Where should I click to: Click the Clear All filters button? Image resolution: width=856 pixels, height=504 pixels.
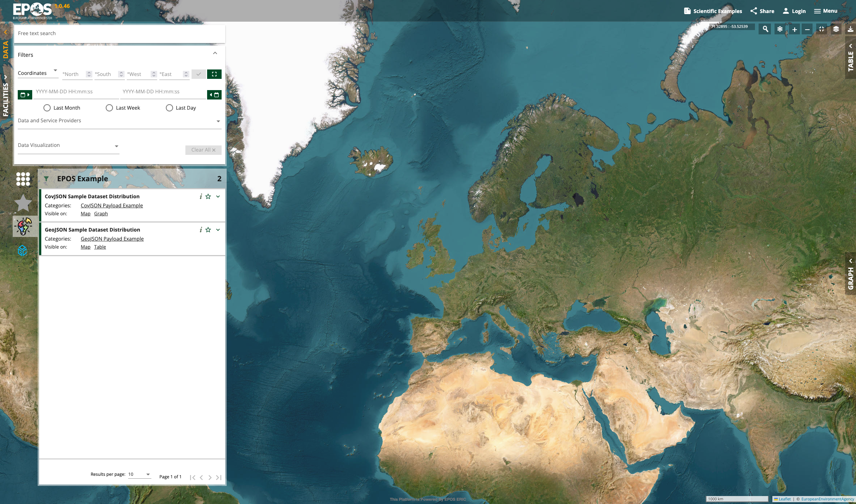coord(203,150)
